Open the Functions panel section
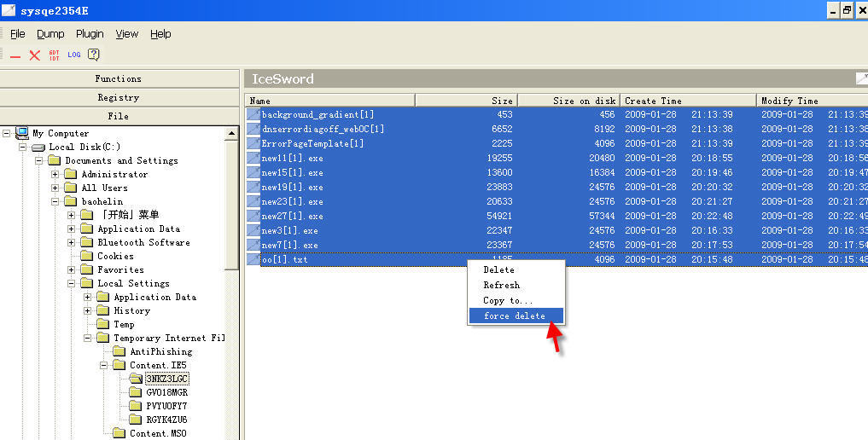868x440 pixels. tap(119, 78)
